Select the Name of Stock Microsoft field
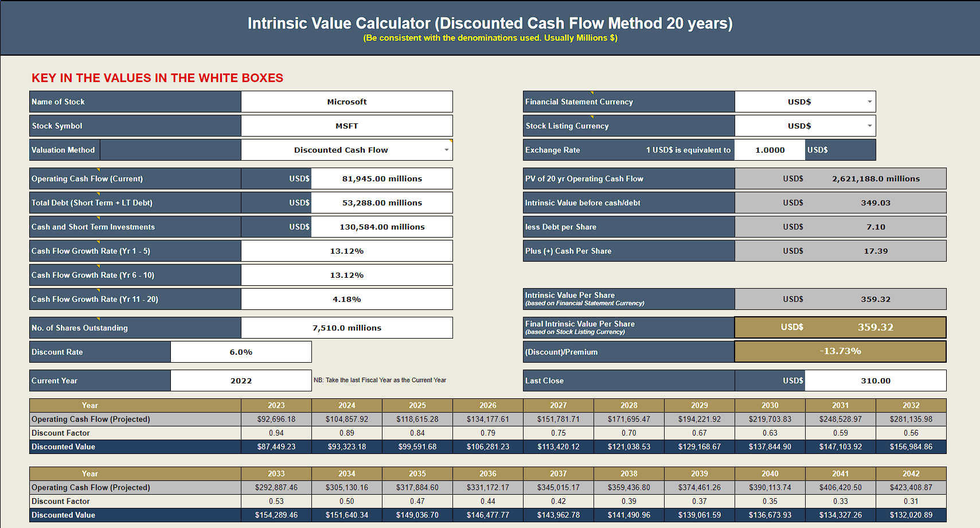This screenshot has width=980, height=528. tap(347, 102)
